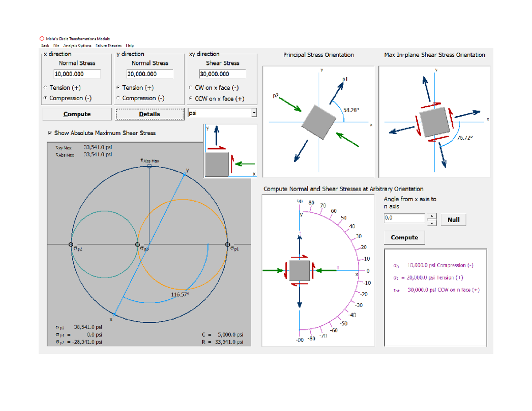Select CW on x face (-) shear option

(x=191, y=88)
